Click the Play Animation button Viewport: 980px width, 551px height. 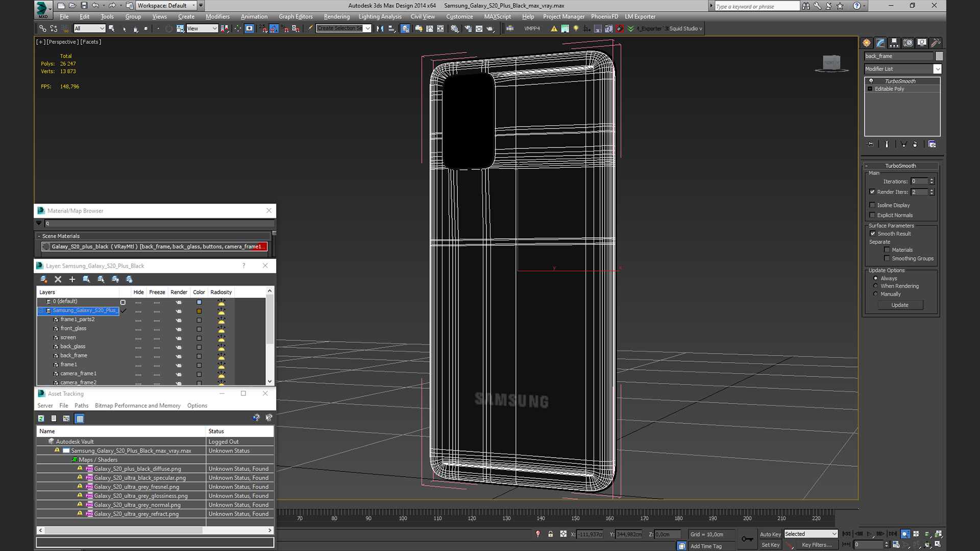click(870, 534)
